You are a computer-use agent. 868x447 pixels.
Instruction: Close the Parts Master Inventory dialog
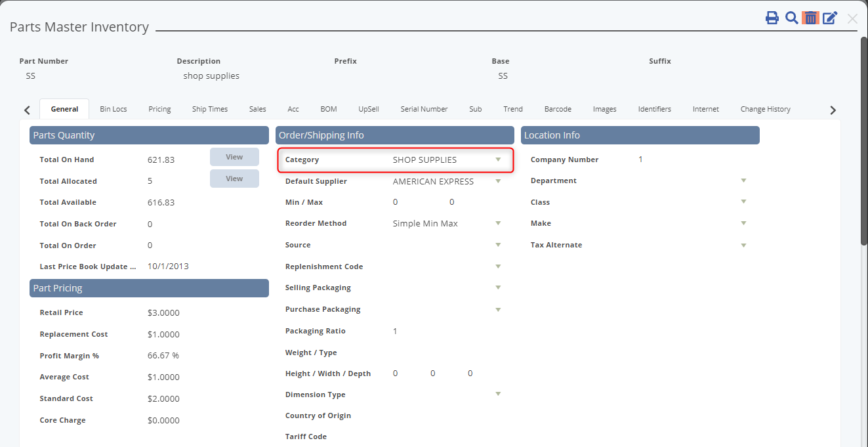(x=852, y=19)
